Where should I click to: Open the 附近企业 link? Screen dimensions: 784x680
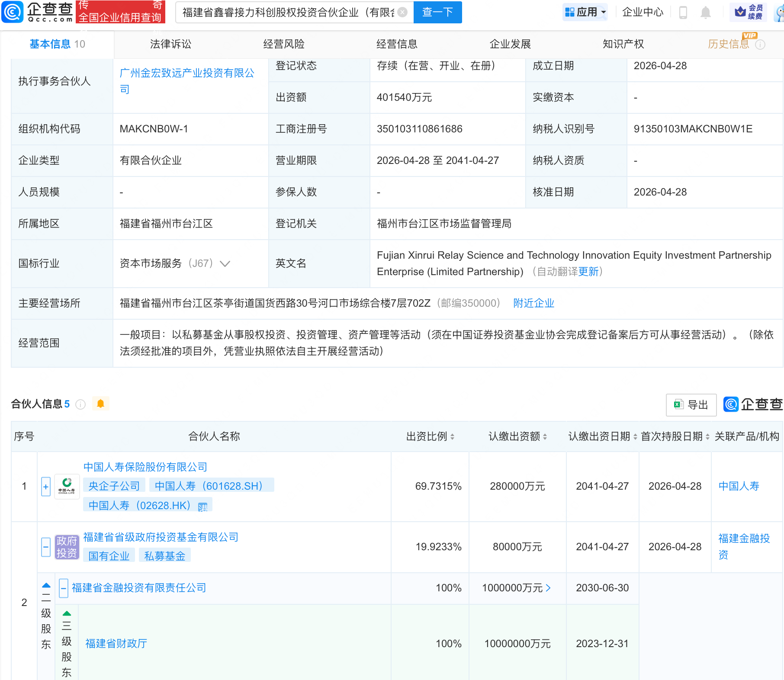pos(533,303)
